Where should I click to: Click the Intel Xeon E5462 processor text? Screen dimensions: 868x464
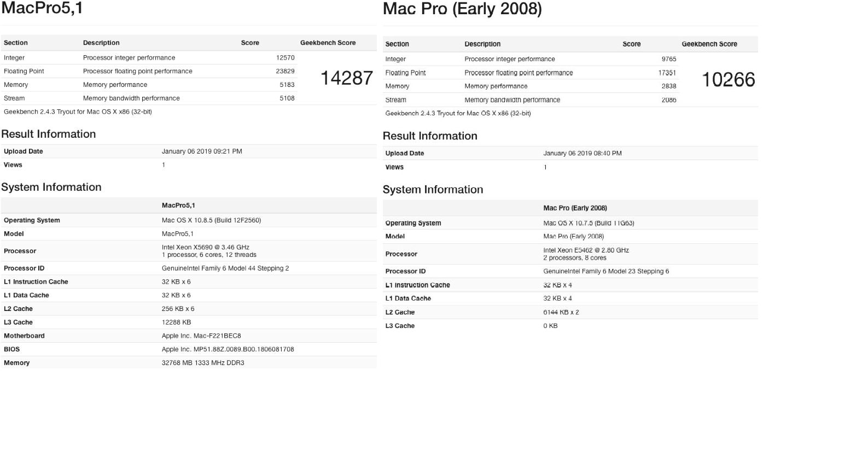(x=586, y=250)
